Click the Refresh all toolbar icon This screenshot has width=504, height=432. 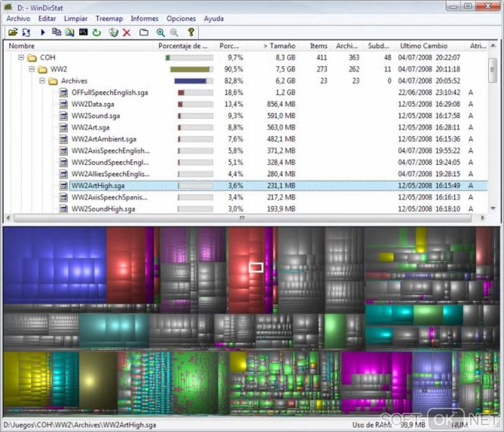pos(26,32)
